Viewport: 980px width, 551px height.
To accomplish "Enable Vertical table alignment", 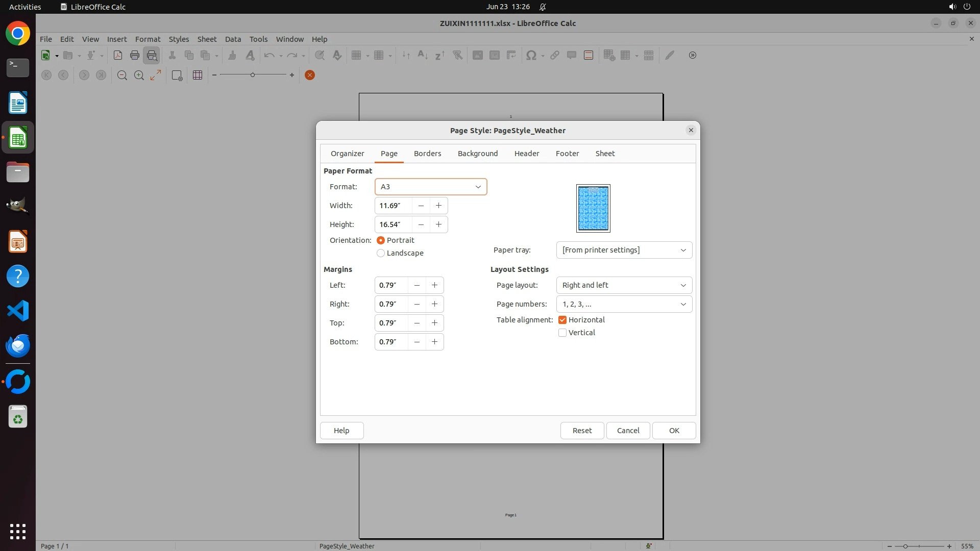I will coord(562,333).
